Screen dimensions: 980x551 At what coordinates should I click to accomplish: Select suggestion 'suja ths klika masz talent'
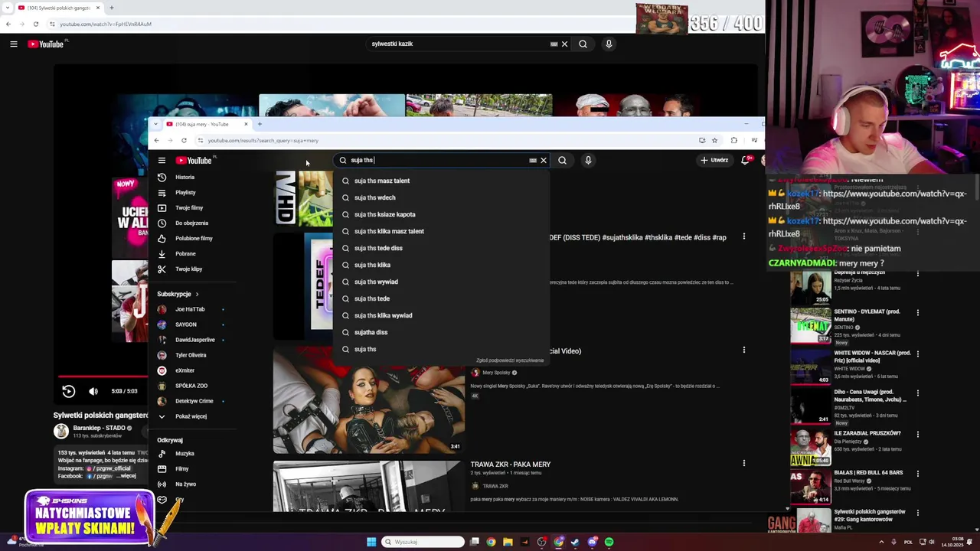[441, 232]
